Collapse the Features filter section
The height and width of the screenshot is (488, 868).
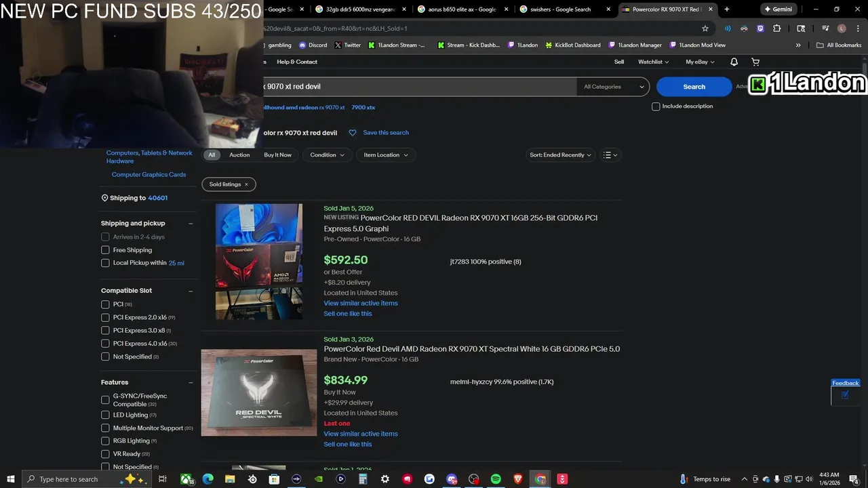191,382
